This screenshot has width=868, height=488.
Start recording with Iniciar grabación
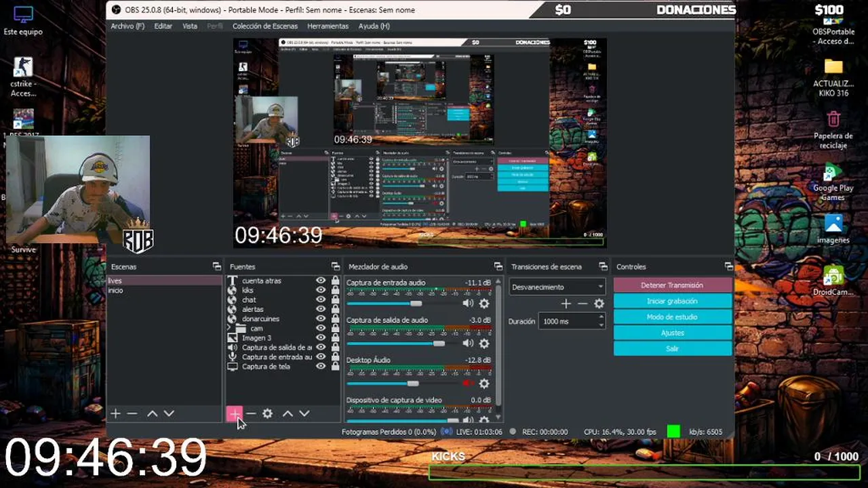(673, 301)
